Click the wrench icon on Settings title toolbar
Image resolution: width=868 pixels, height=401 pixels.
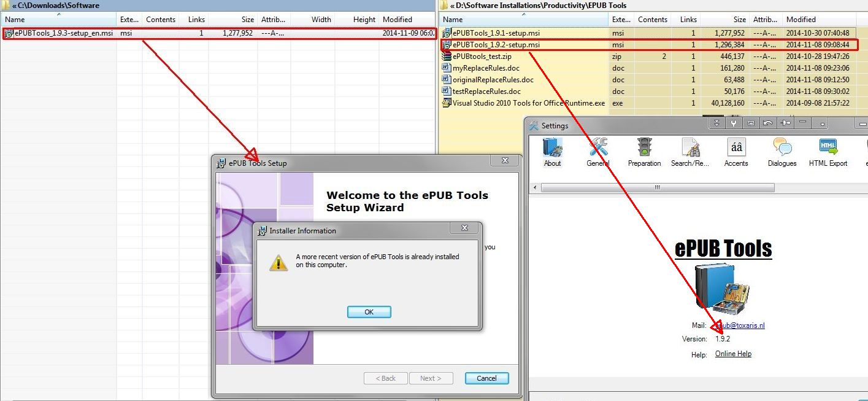coord(734,123)
